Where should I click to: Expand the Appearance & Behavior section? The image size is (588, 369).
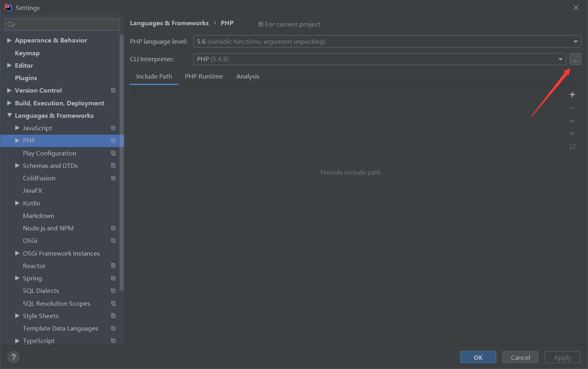point(9,40)
